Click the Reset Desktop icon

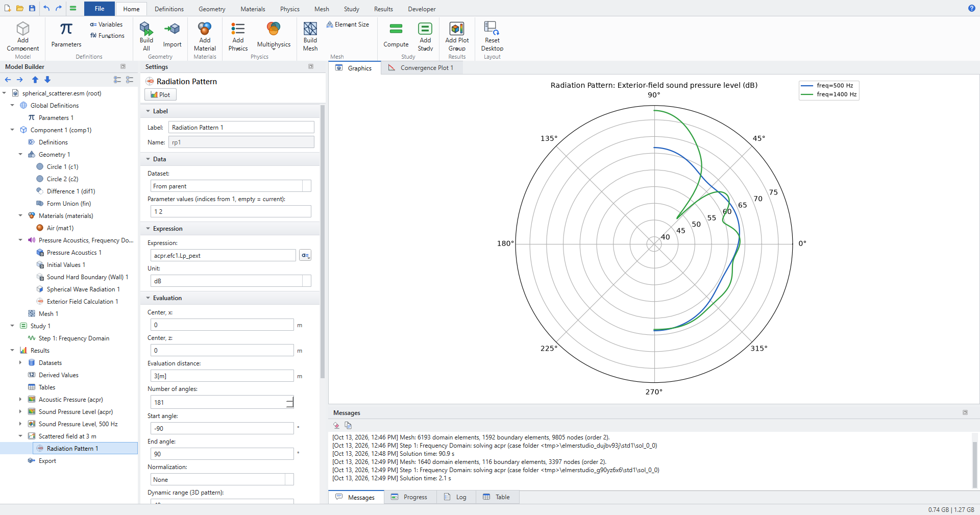pyautogui.click(x=492, y=28)
